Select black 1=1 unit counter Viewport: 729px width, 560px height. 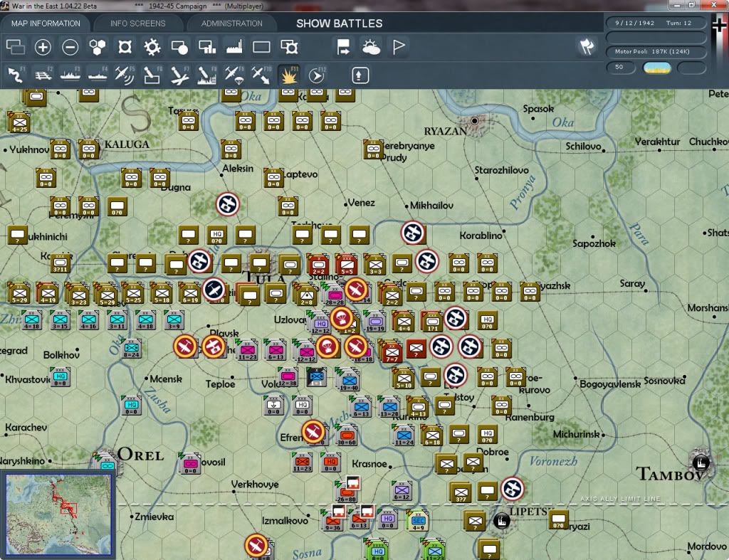[317, 377]
